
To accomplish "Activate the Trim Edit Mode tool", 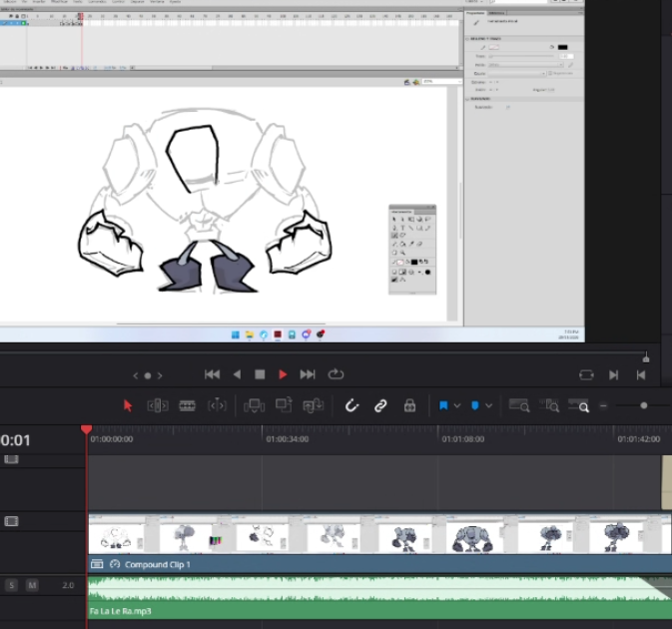I will coord(157,405).
